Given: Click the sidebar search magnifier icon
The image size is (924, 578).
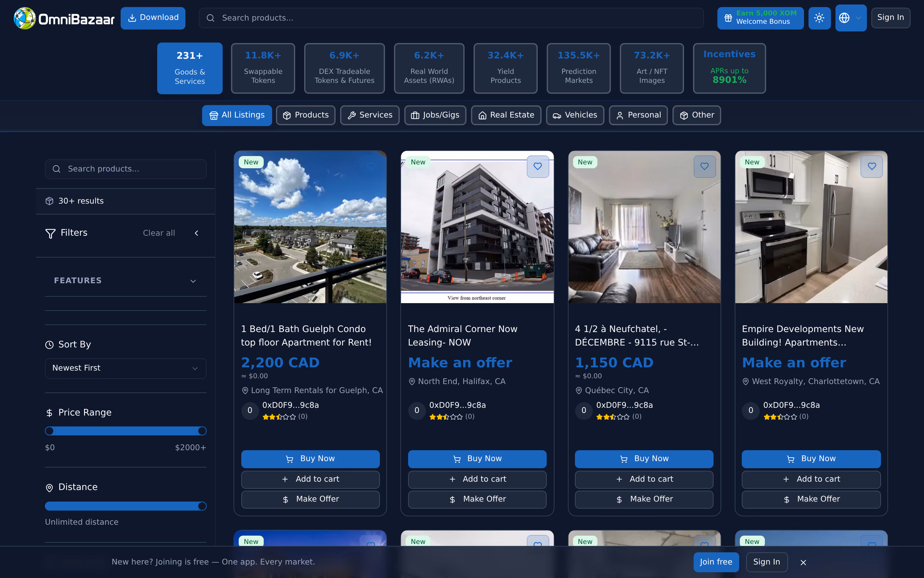Looking at the screenshot, I should tap(56, 169).
